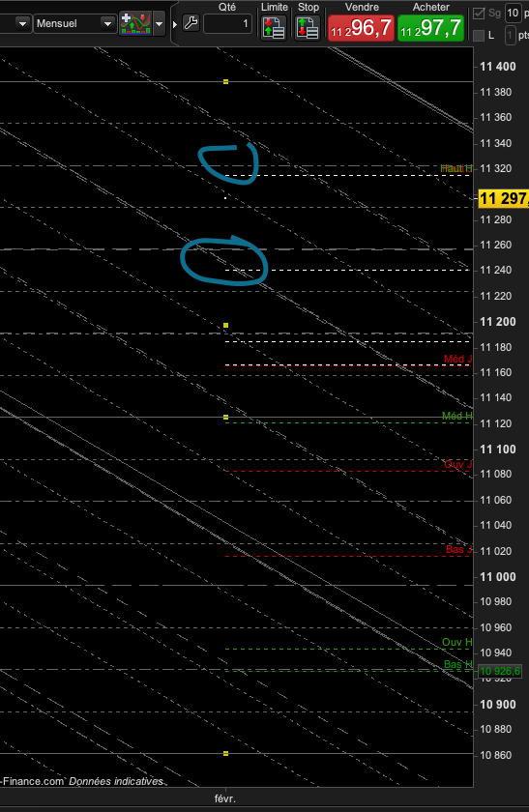529x812 pixels.
Task: Click the 11 000 price scale label
Action: coord(498,577)
